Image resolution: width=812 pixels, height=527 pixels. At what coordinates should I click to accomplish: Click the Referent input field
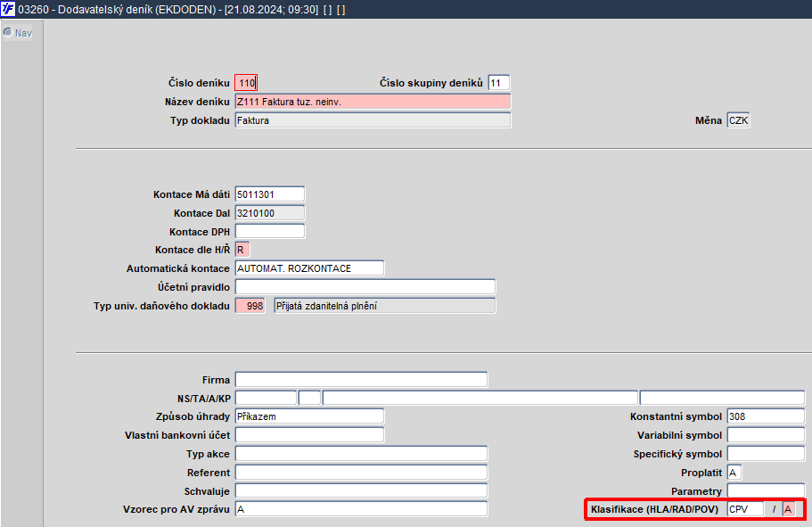point(361,472)
